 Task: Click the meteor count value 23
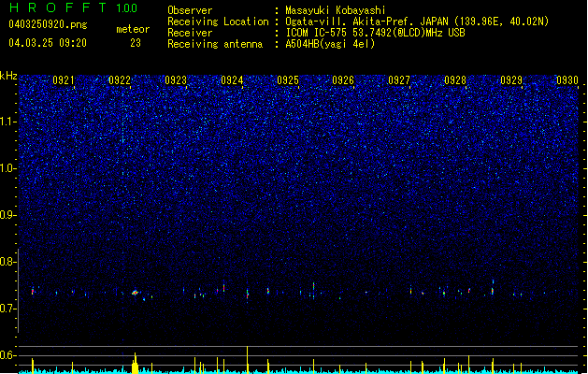tap(136, 43)
